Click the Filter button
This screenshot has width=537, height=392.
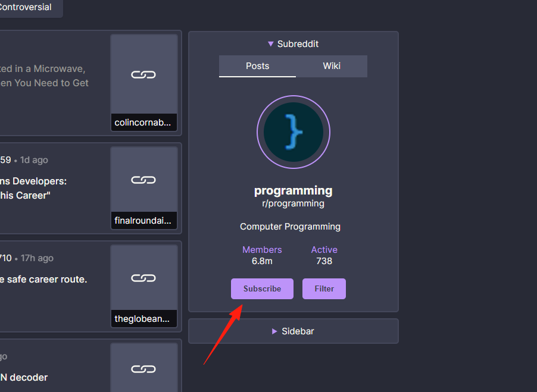324,288
